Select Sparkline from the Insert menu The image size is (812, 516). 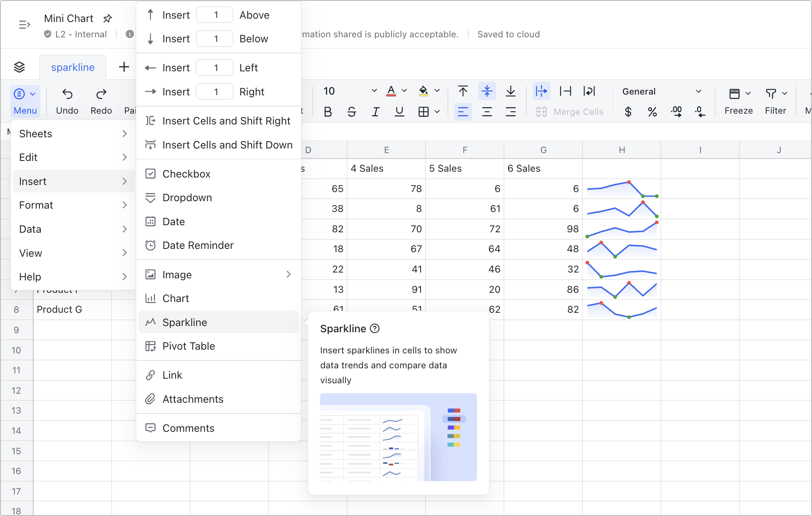(x=185, y=322)
